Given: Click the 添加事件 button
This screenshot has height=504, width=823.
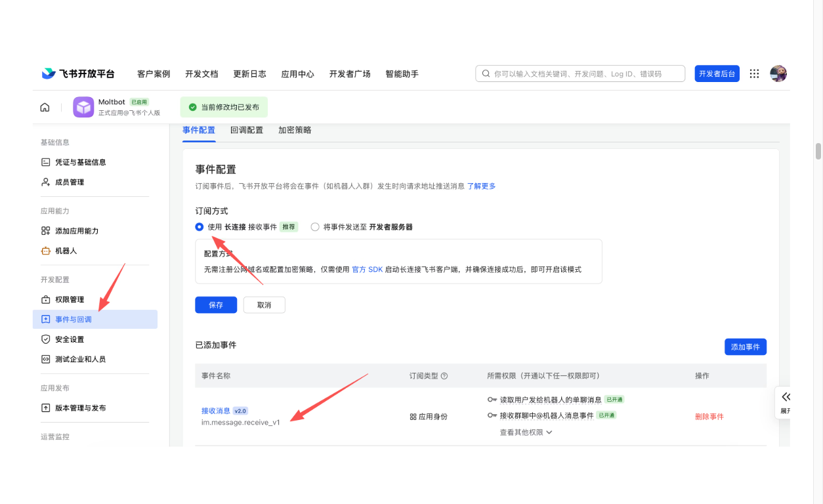Looking at the screenshot, I should [745, 346].
